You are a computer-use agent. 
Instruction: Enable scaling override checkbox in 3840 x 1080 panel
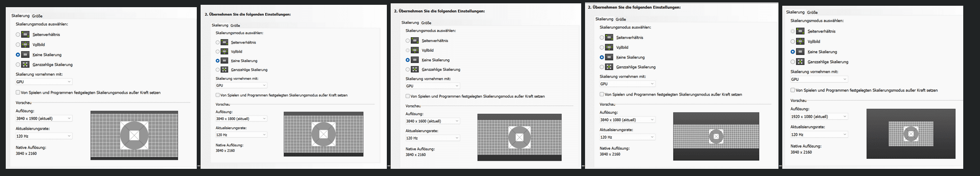pos(602,94)
